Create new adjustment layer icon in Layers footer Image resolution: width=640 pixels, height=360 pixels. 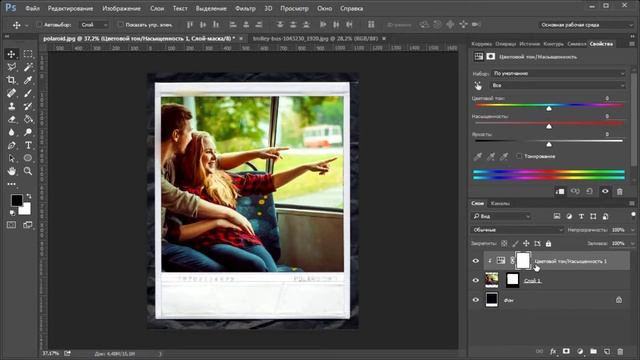pyautogui.click(x=580, y=351)
